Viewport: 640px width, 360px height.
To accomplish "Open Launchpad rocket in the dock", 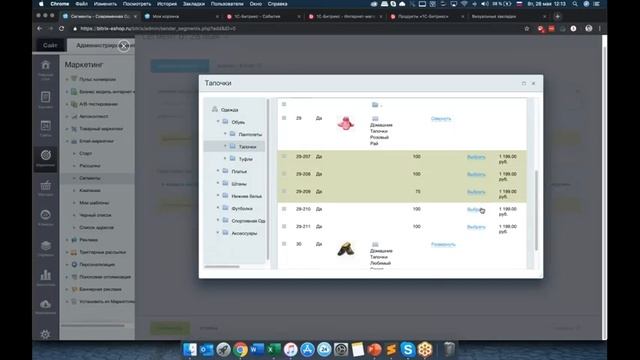I will pyautogui.click(x=223, y=349).
